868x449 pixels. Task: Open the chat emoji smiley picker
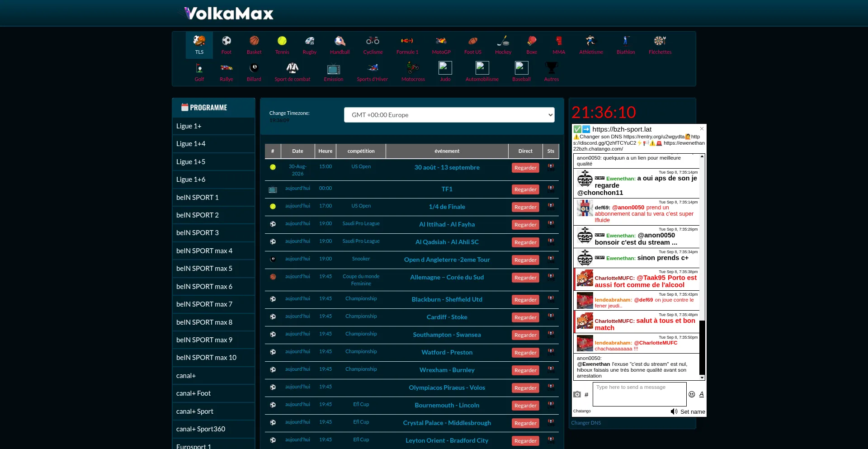point(692,394)
